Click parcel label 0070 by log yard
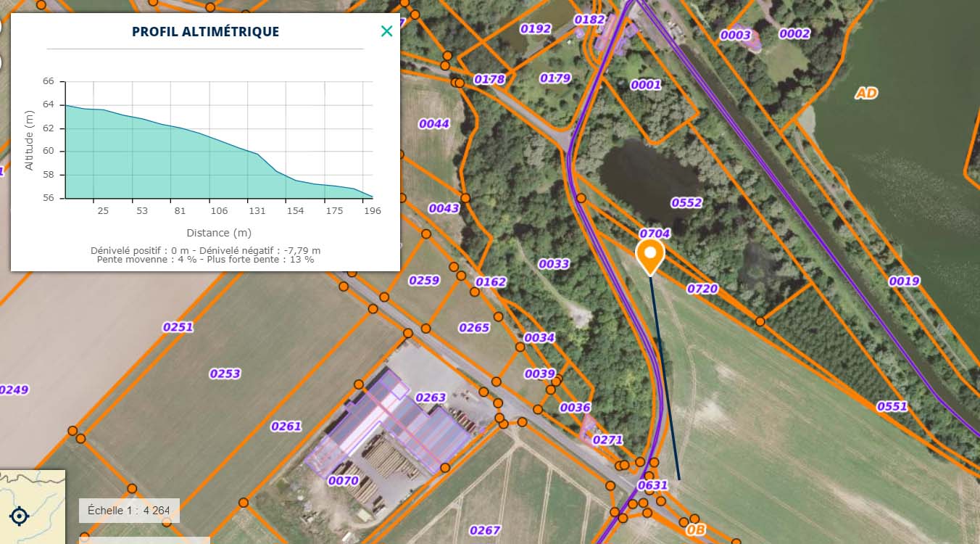Screen dimensions: 980x544 (x=343, y=480)
